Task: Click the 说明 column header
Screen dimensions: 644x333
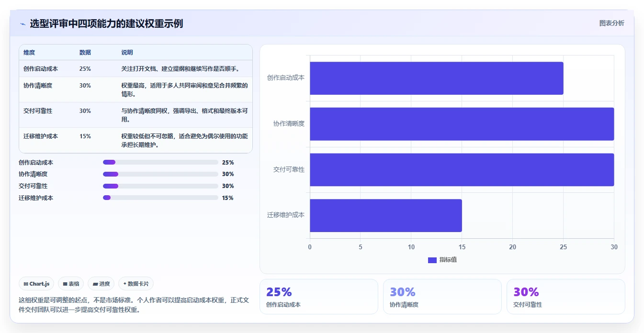Action: (127, 53)
